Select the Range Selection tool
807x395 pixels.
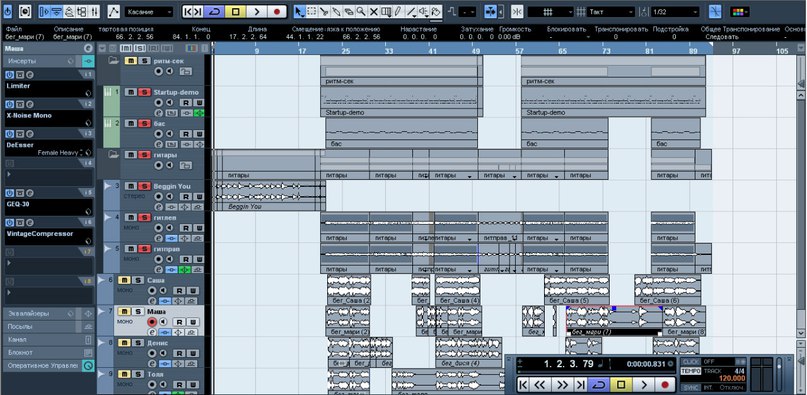pos(312,11)
